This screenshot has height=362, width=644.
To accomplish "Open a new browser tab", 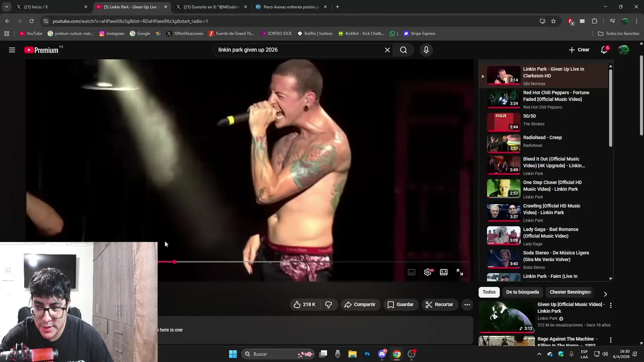I will (337, 7).
